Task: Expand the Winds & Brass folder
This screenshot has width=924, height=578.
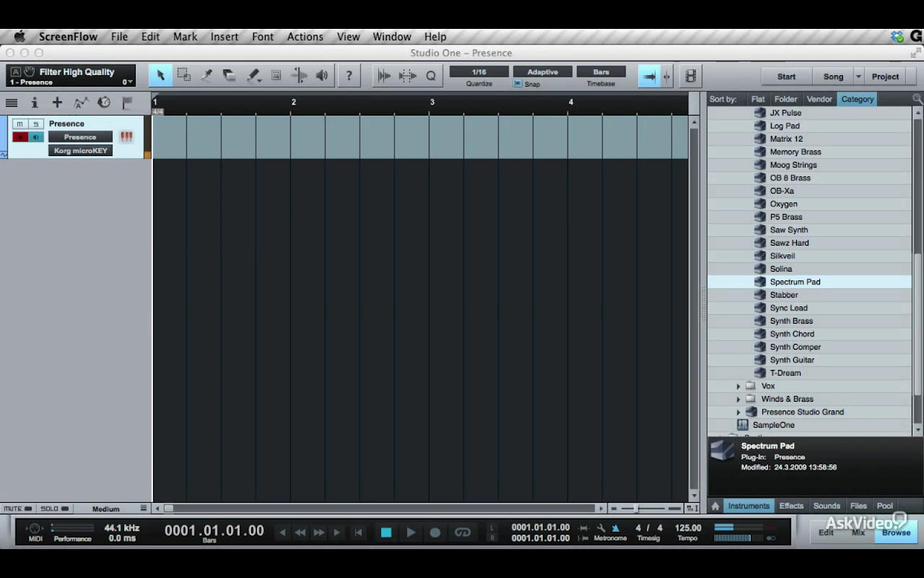Action: [x=738, y=400]
